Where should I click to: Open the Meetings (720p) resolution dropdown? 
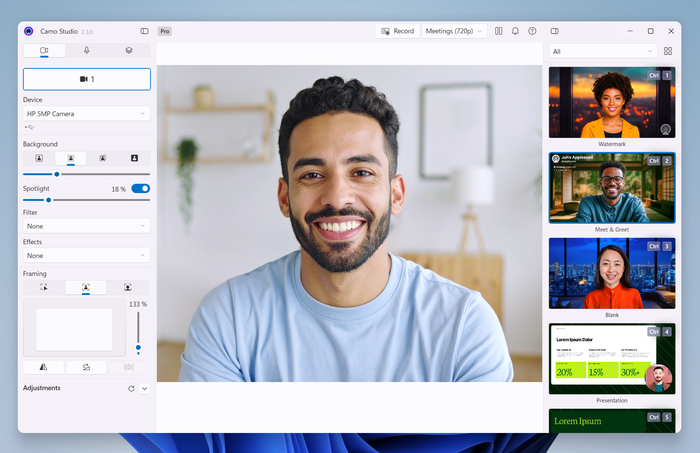454,31
